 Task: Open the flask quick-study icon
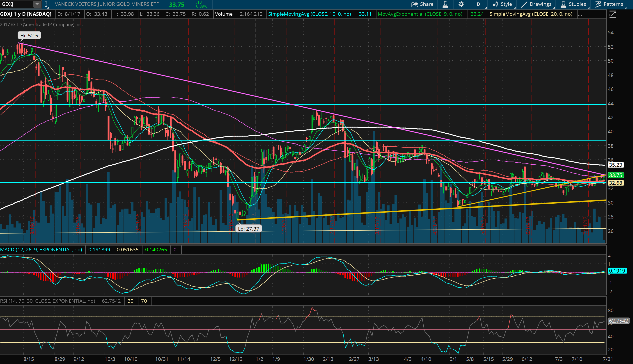(x=445, y=4)
